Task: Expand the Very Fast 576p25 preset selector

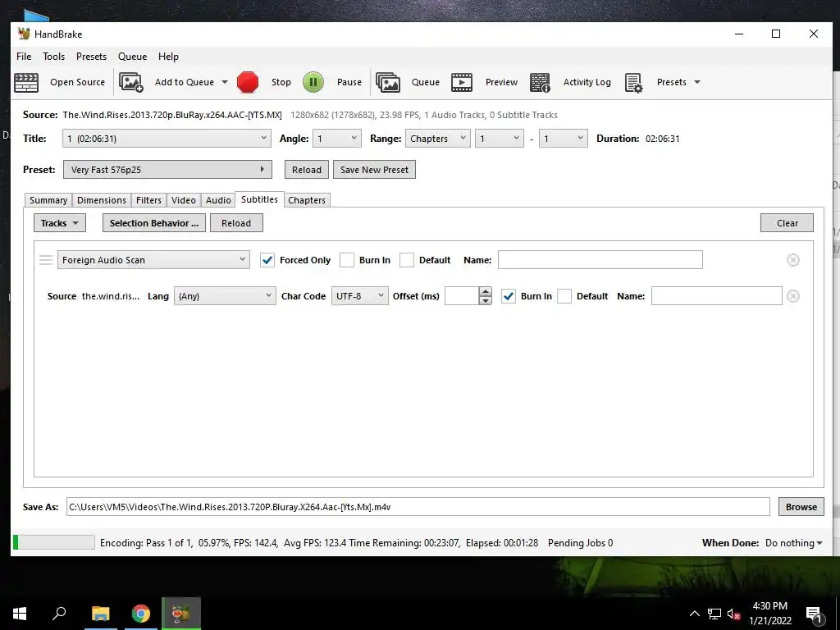Action: [167, 170]
